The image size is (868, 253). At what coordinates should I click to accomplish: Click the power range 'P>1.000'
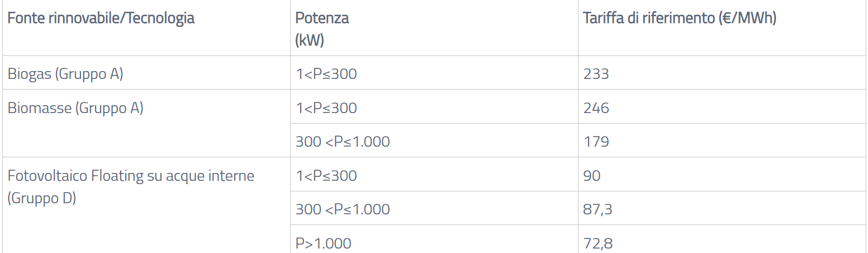(x=324, y=243)
